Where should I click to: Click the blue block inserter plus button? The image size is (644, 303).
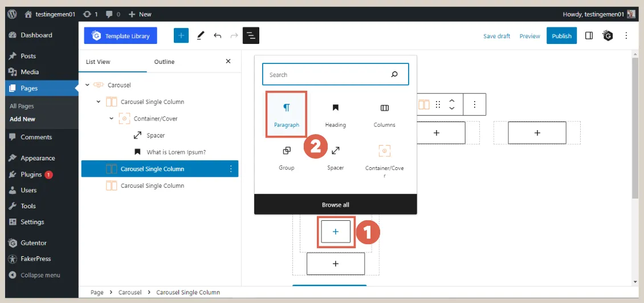[x=181, y=36]
